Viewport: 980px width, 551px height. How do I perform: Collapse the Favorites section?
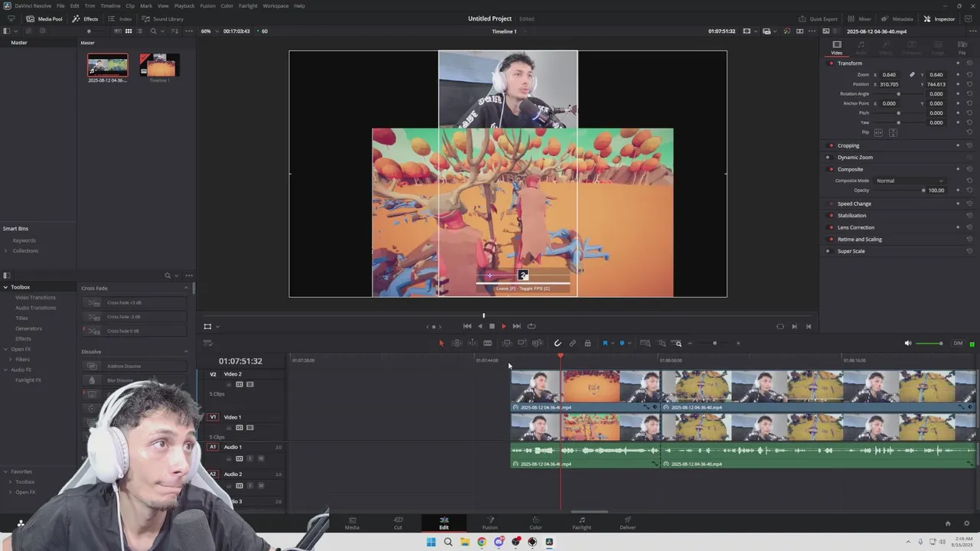pos(5,471)
